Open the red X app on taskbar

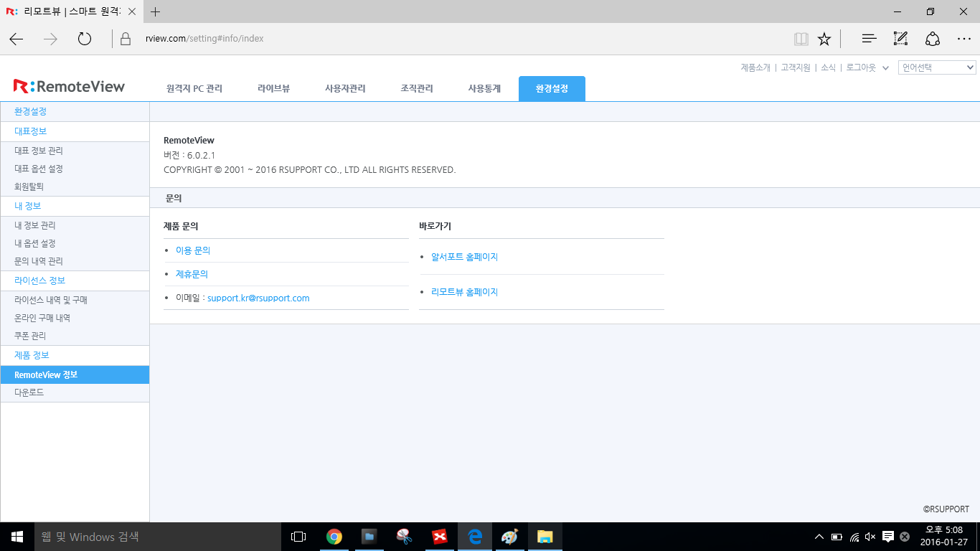[x=439, y=537]
